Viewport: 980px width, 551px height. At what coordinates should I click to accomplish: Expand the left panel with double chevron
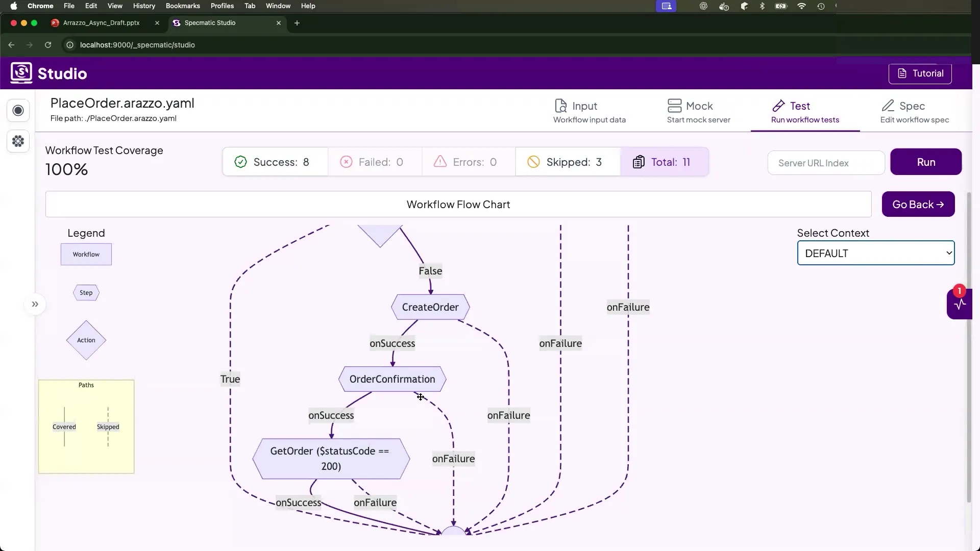35,305
